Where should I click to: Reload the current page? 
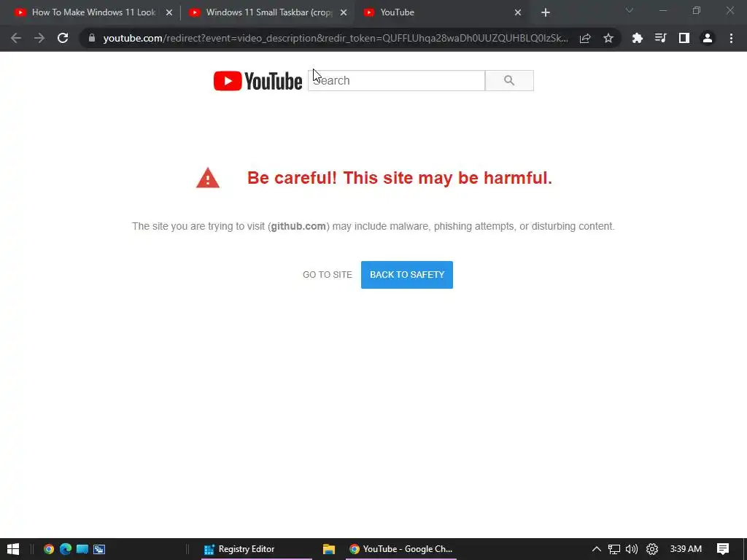click(x=63, y=38)
